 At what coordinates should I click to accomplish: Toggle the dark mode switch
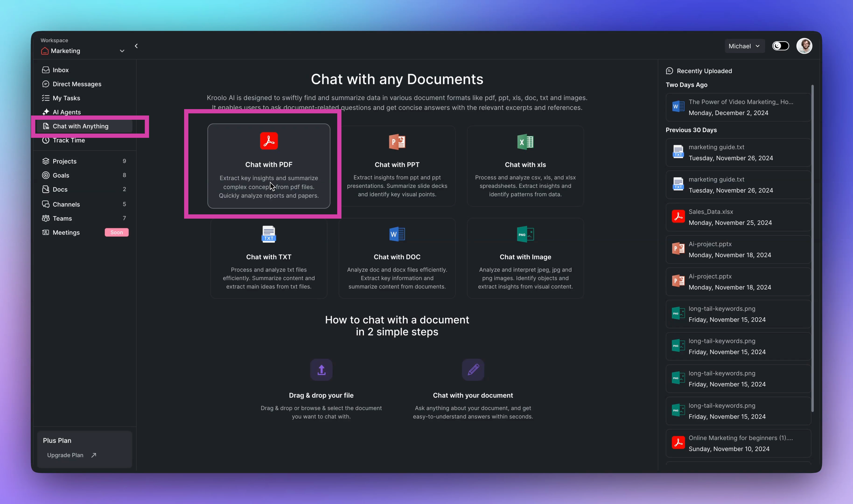[x=780, y=46]
